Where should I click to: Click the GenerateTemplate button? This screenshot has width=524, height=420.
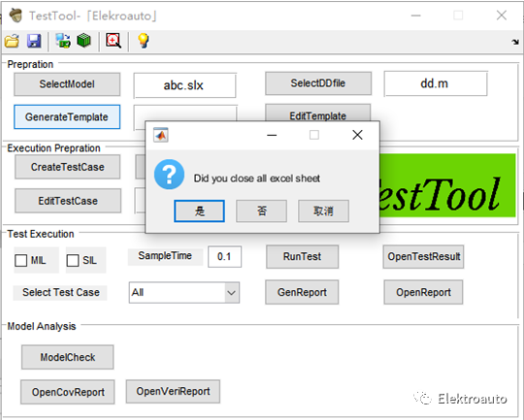point(67,117)
